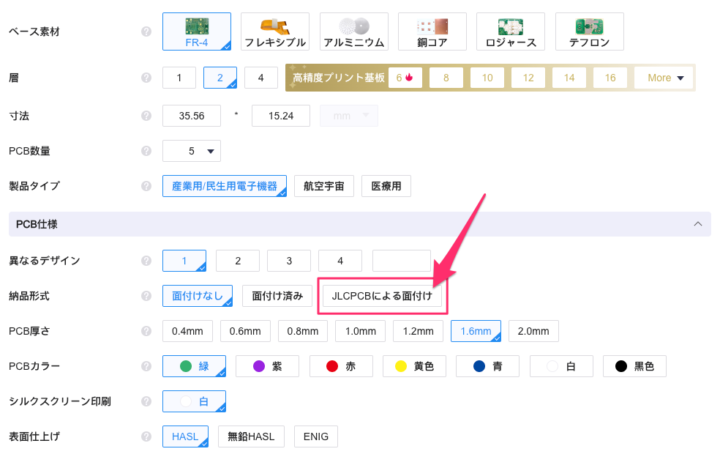Choose ENIG surface finish

316,437
